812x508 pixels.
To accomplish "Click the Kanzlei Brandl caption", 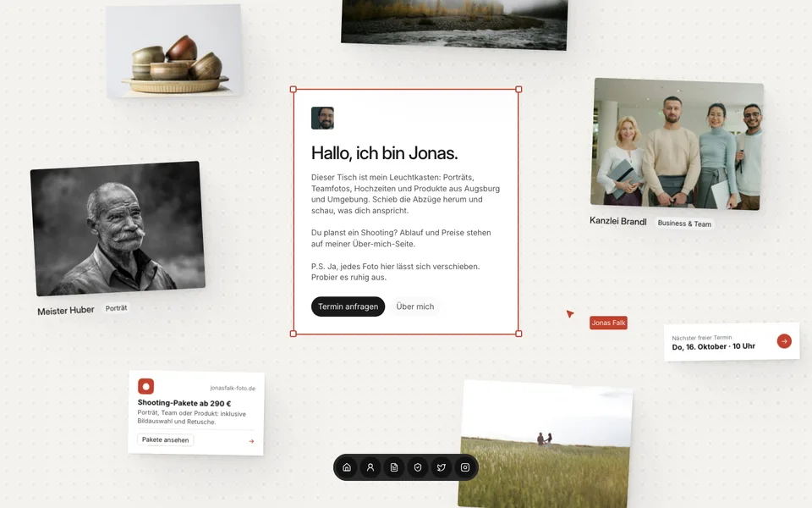I will [617, 221].
